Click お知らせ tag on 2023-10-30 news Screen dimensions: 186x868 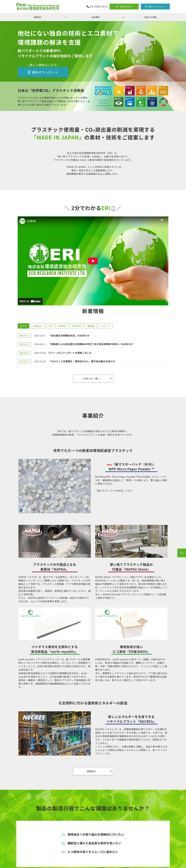(24, 361)
